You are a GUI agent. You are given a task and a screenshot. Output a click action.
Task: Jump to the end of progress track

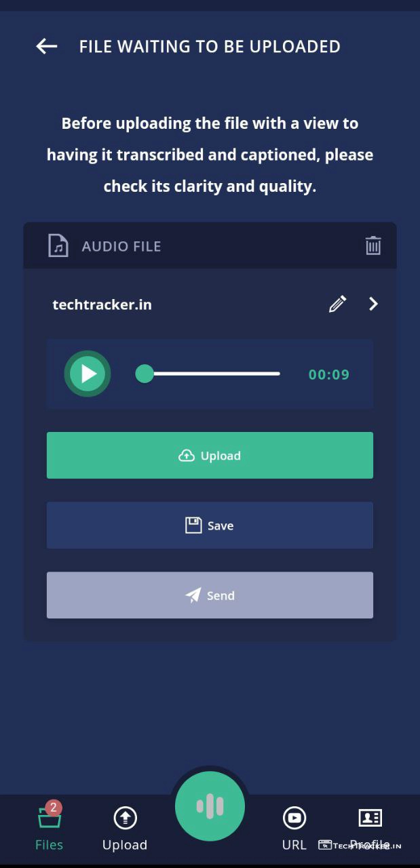click(x=277, y=374)
